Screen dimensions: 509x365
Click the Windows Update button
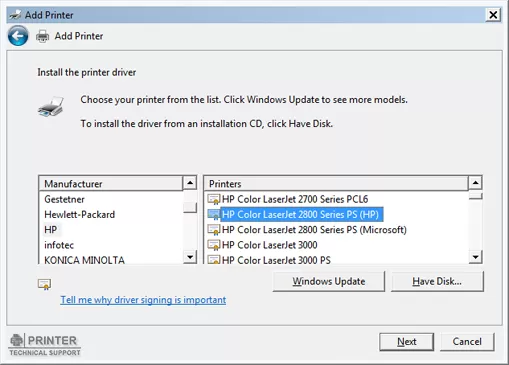(x=329, y=281)
